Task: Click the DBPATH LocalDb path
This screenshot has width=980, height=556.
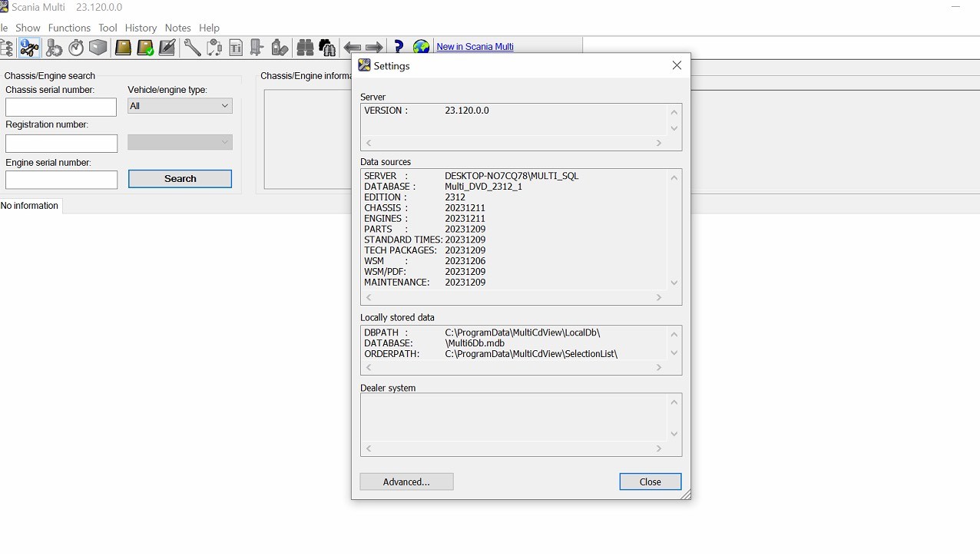Action: (x=522, y=333)
